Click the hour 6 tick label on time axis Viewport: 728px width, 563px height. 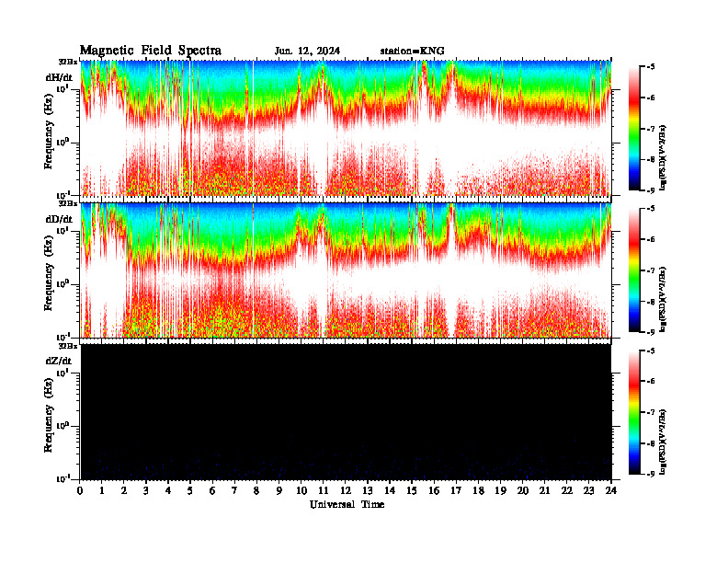point(212,490)
